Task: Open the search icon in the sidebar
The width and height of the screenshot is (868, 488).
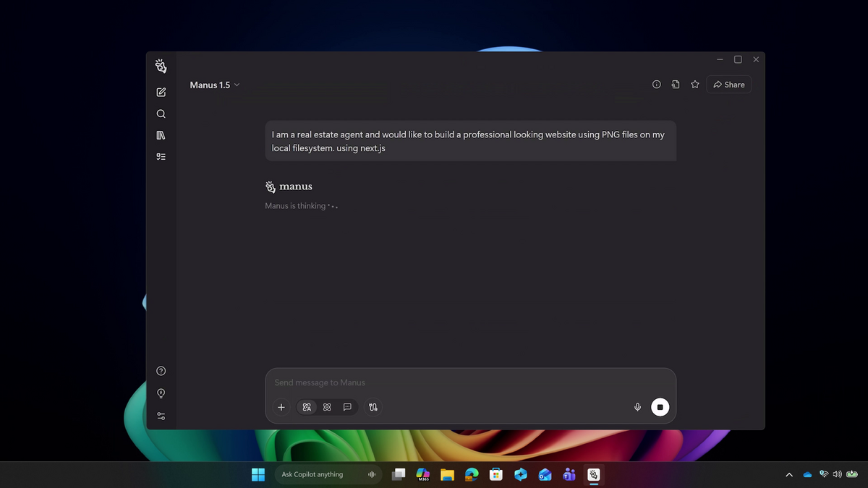Action: 161,114
